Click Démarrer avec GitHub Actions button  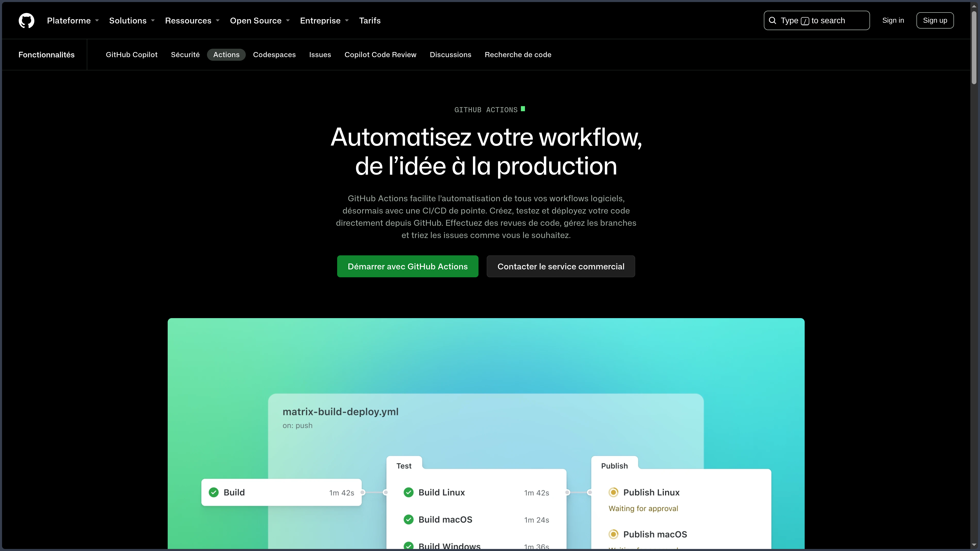(408, 267)
